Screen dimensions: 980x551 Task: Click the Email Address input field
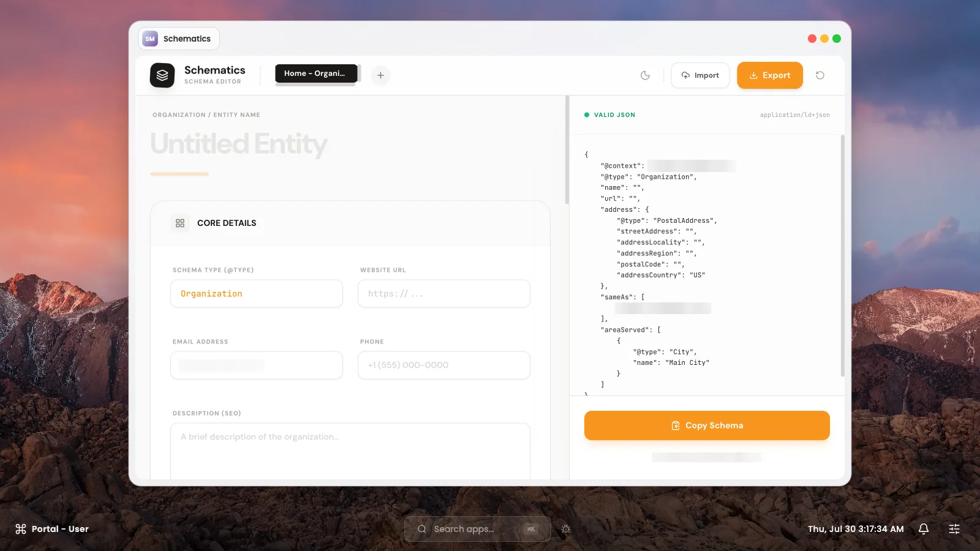pyautogui.click(x=257, y=365)
